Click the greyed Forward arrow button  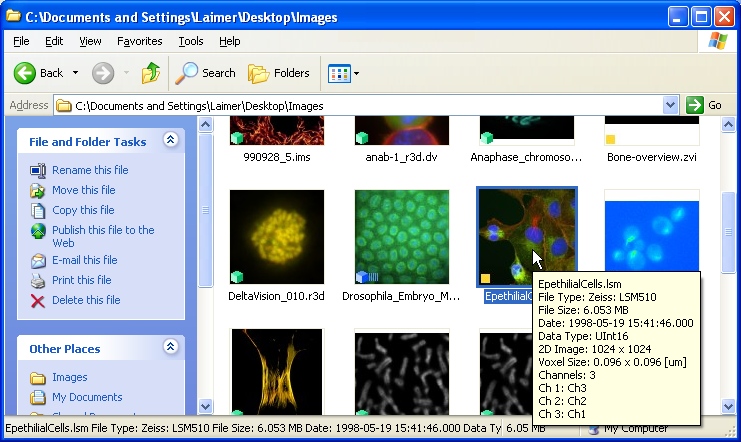pos(103,73)
